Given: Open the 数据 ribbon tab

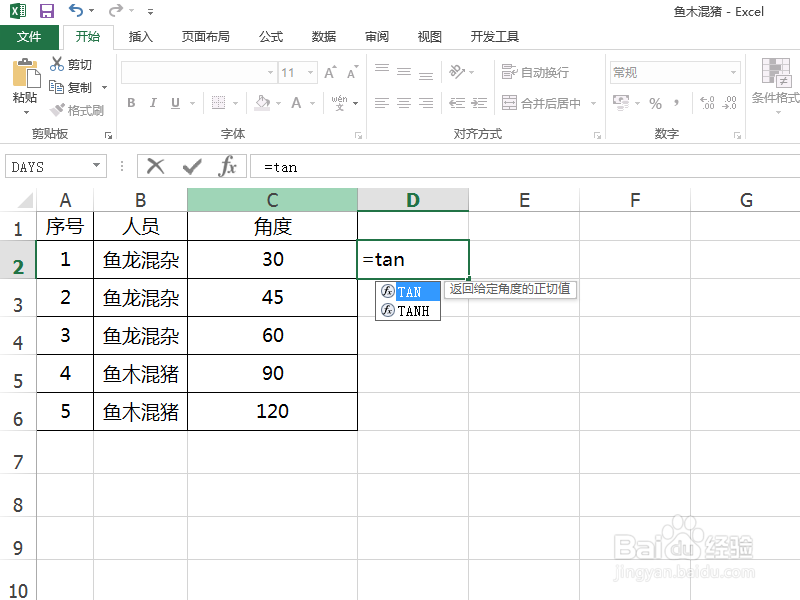Looking at the screenshot, I should point(323,37).
